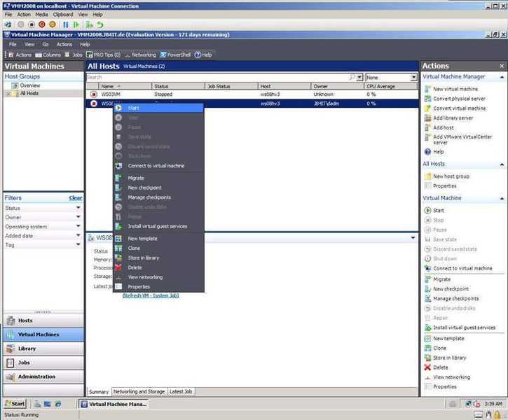
Task: Click Store in library in Actions pane
Action: pos(450,358)
